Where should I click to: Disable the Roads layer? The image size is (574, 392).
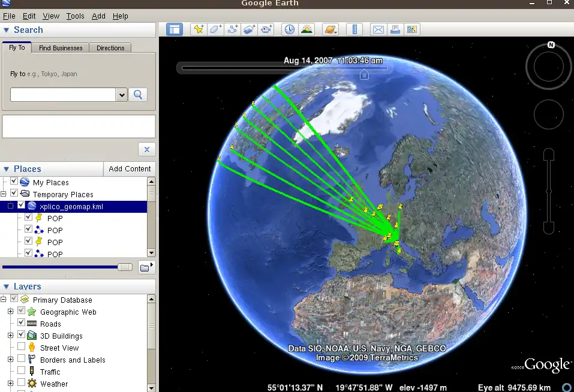point(21,322)
